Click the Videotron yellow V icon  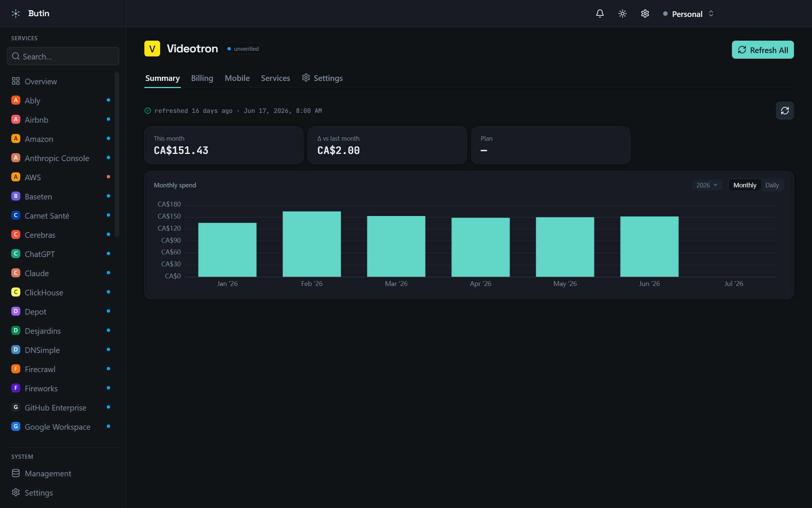pos(152,49)
